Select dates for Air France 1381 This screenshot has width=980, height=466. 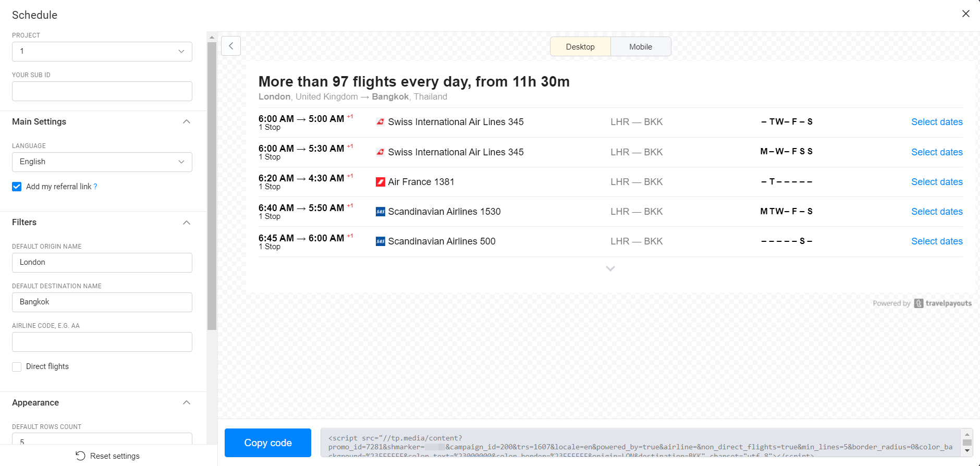point(937,182)
